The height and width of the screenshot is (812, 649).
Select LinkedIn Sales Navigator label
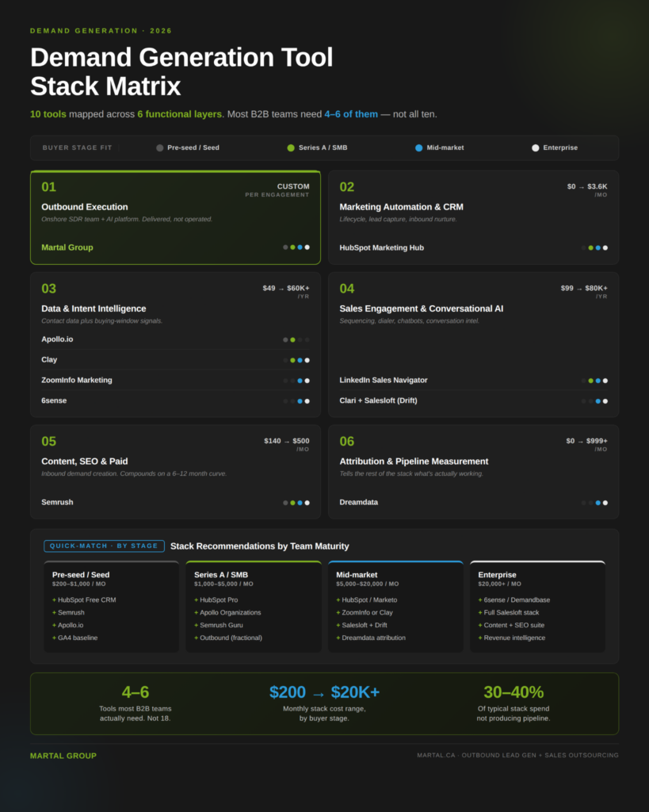pyautogui.click(x=384, y=380)
